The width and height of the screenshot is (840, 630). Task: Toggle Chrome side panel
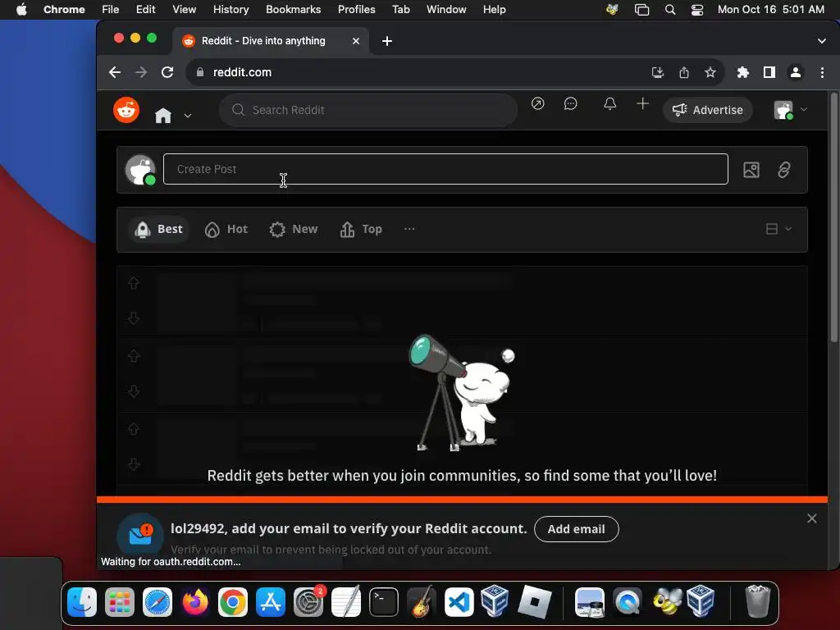pos(769,72)
